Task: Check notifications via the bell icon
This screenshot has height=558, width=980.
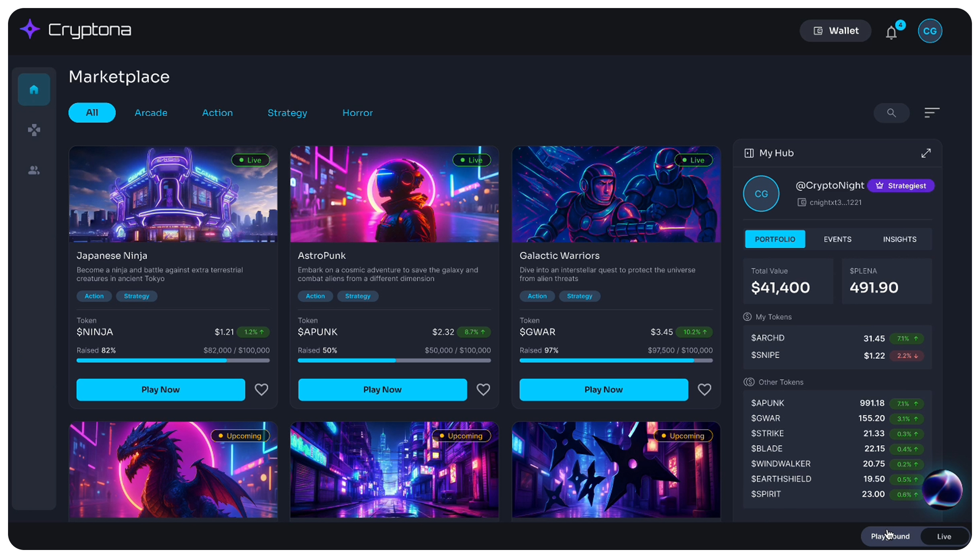Action: pos(892,32)
